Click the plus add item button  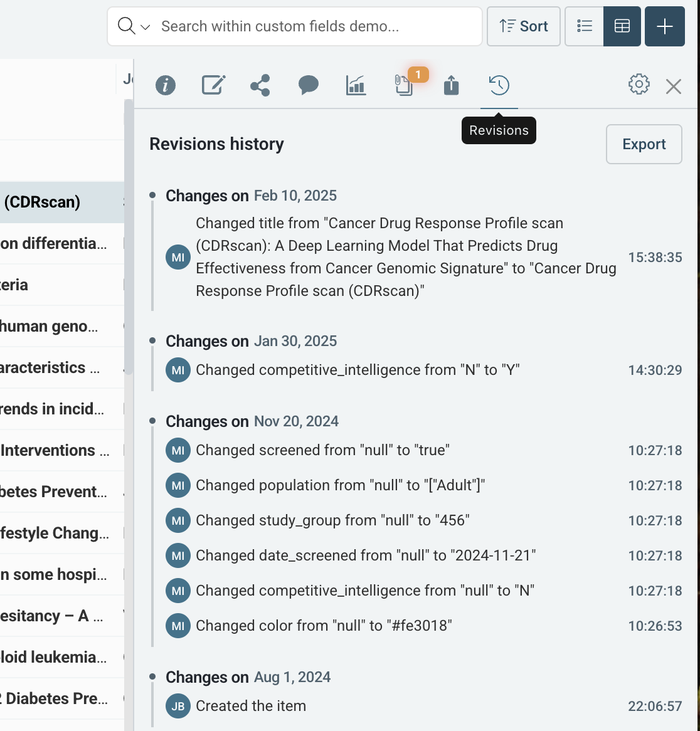pos(664,26)
